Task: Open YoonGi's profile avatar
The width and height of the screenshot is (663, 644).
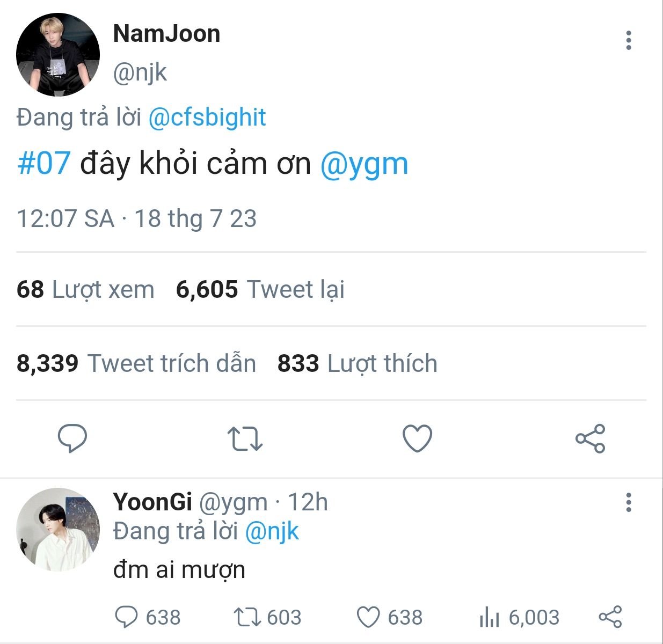Action: coord(58,529)
